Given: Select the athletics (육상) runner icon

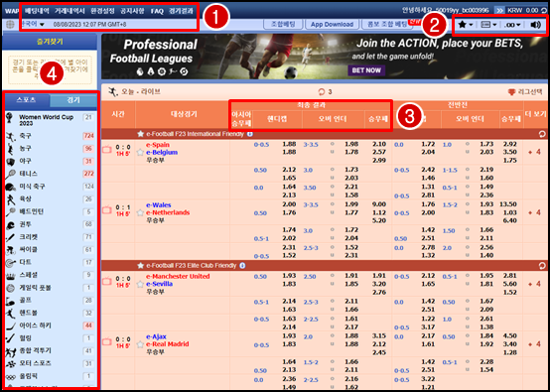Looking at the screenshot, I should 11,199.
